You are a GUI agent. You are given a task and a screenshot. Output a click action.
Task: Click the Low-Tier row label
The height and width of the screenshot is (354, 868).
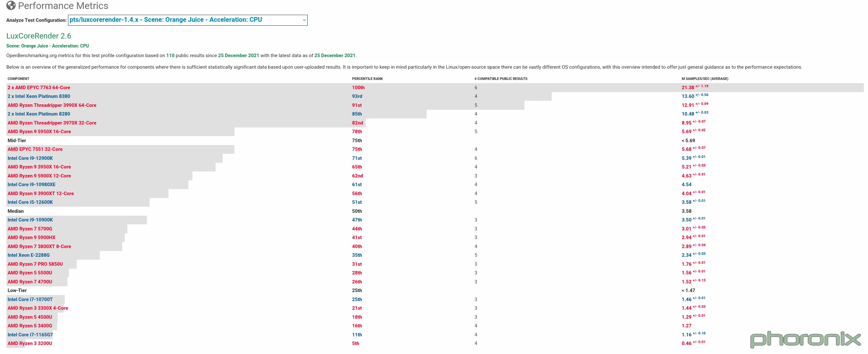[x=17, y=291]
